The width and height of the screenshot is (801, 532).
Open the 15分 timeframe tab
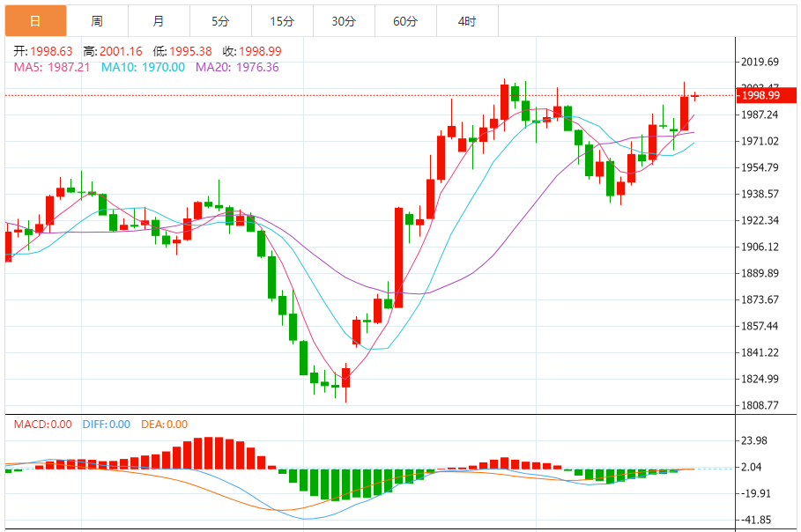283,21
